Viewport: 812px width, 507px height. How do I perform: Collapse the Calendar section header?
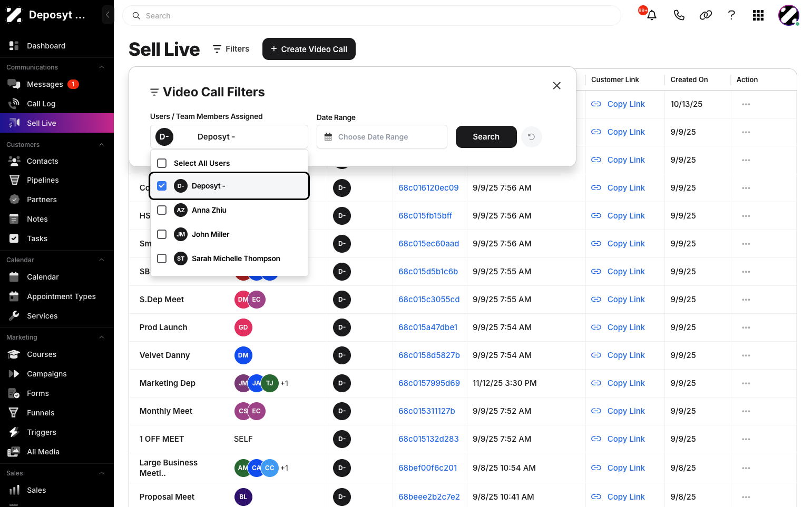click(x=102, y=260)
